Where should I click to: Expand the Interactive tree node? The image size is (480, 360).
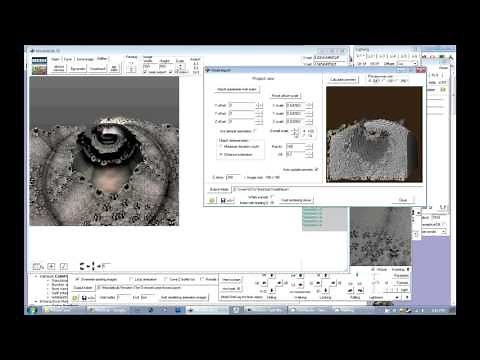(36, 301)
